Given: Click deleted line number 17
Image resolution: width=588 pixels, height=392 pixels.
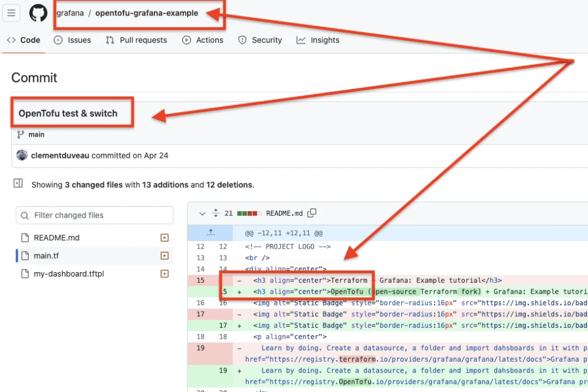Looking at the screenshot, I should point(200,314).
